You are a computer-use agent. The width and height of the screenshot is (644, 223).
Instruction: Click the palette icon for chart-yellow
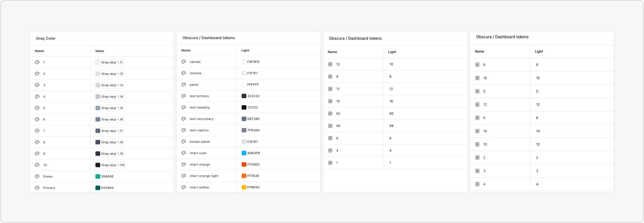[184, 187]
